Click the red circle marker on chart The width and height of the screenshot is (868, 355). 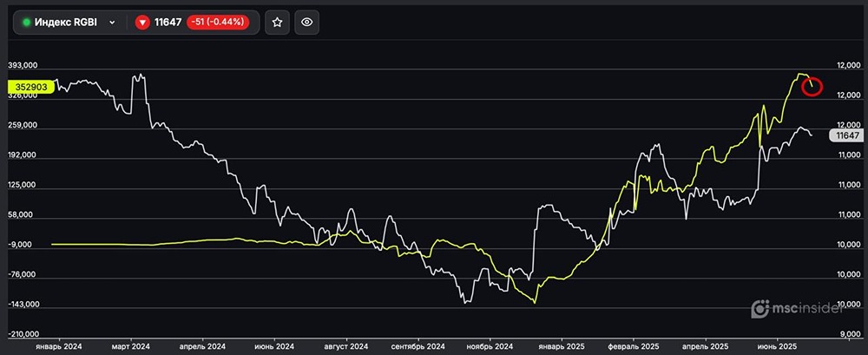tap(812, 87)
